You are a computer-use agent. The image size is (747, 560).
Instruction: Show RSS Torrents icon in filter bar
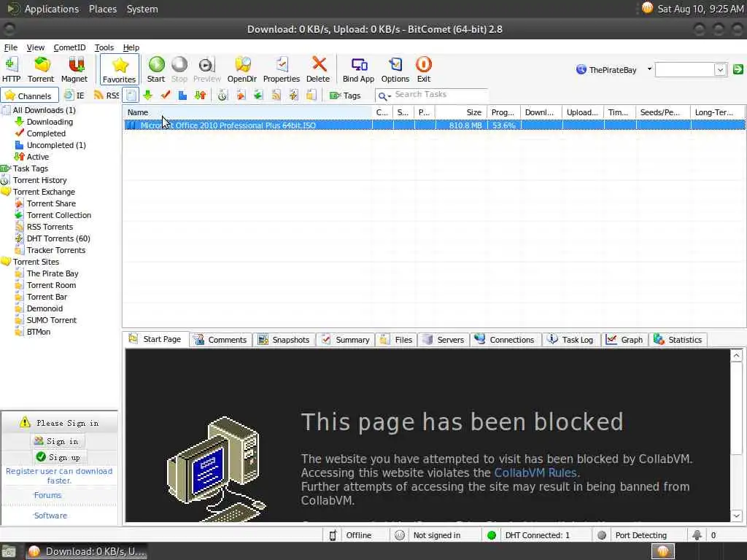pos(276,96)
